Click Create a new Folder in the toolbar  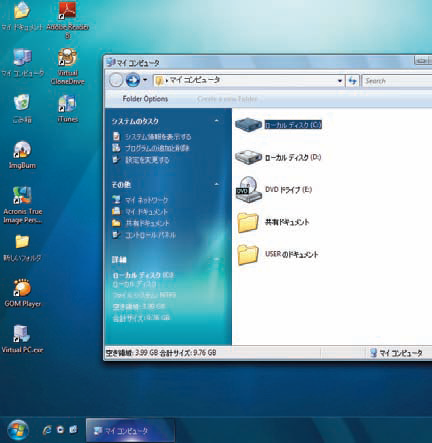tap(227, 99)
